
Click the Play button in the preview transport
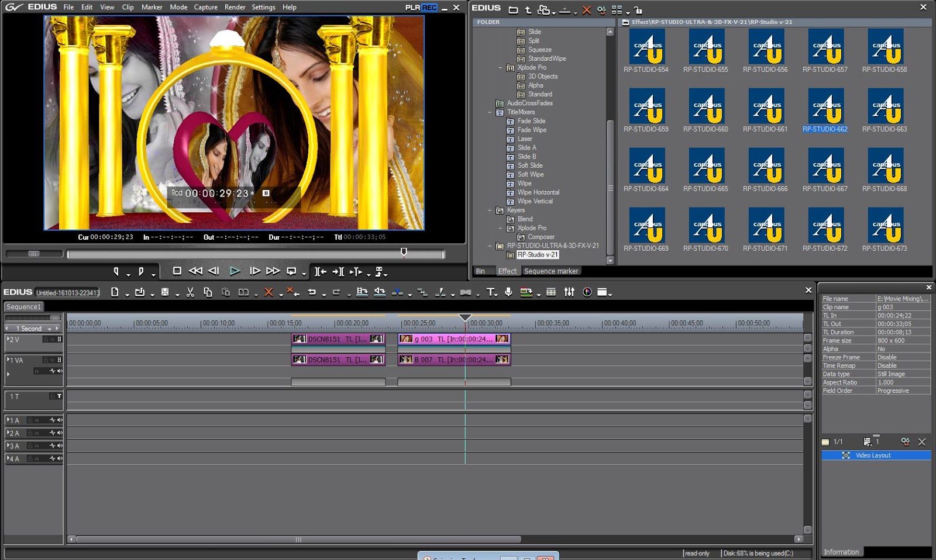(x=235, y=271)
